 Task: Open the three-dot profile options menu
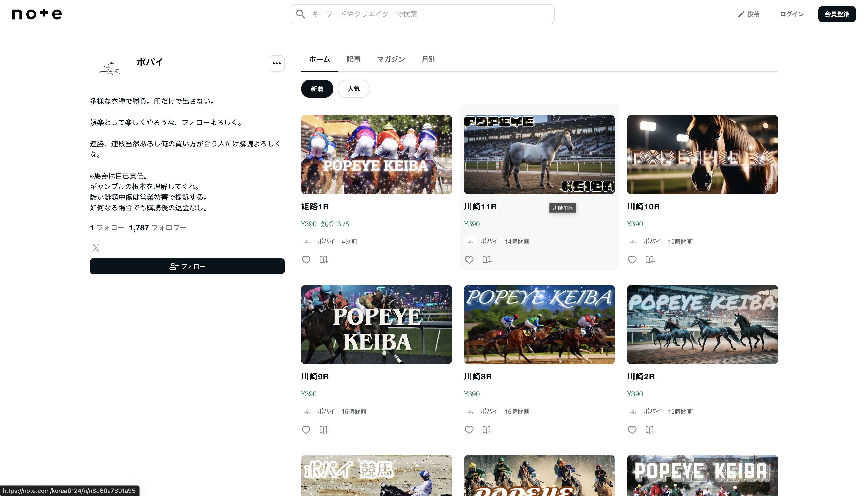point(276,63)
